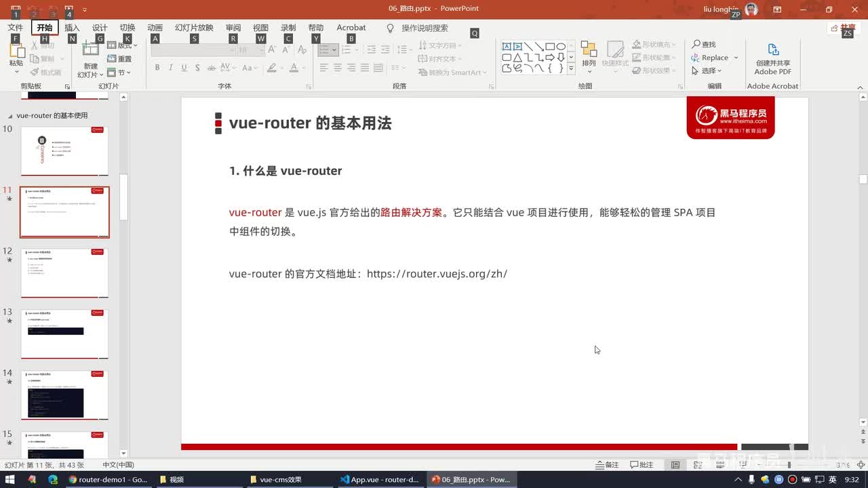Click the Center align paragraph icon
Image resolution: width=868 pixels, height=488 pixels.
[338, 68]
